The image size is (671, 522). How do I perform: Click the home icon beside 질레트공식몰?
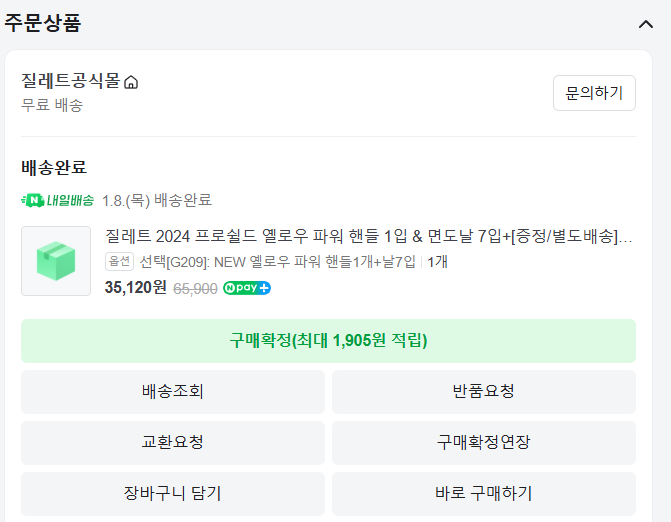pos(131,82)
